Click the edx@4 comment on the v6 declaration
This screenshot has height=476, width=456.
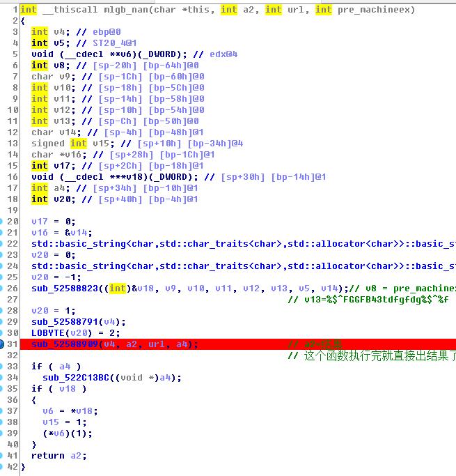pos(223,54)
